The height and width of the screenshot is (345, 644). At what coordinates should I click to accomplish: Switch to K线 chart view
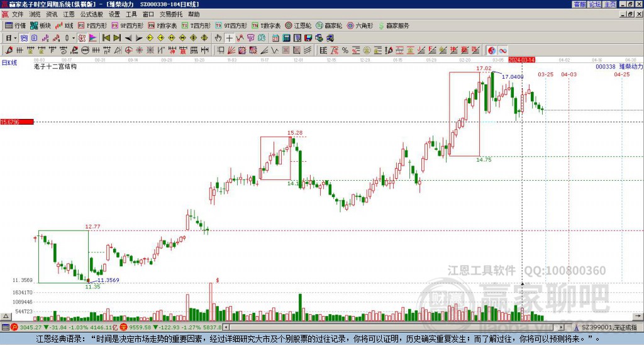pyautogui.click(x=64, y=25)
